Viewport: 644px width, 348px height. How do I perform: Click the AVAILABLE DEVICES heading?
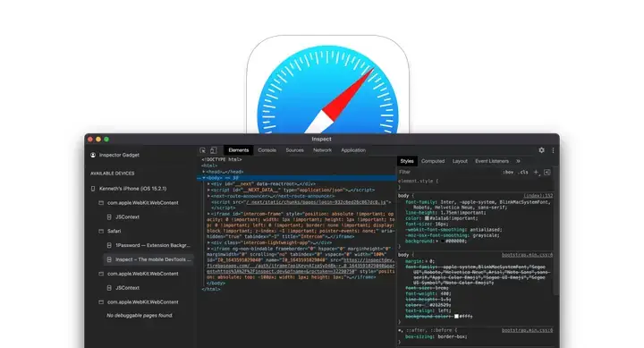click(x=112, y=174)
